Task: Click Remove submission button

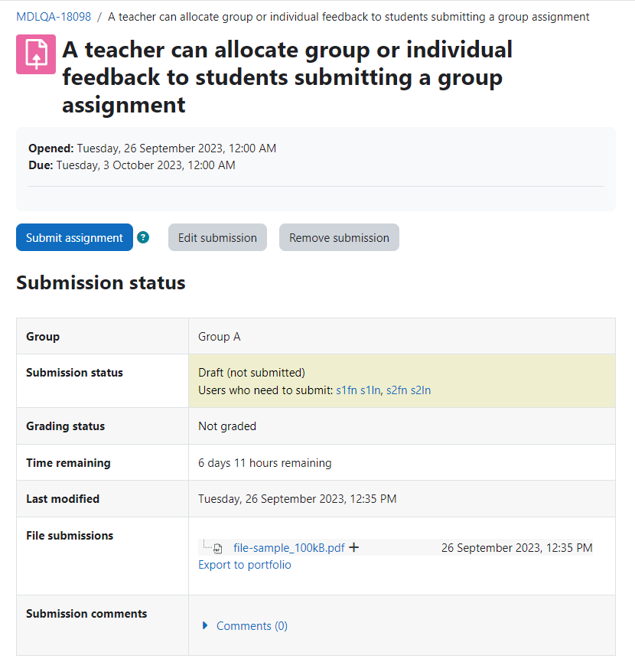Action: (340, 237)
